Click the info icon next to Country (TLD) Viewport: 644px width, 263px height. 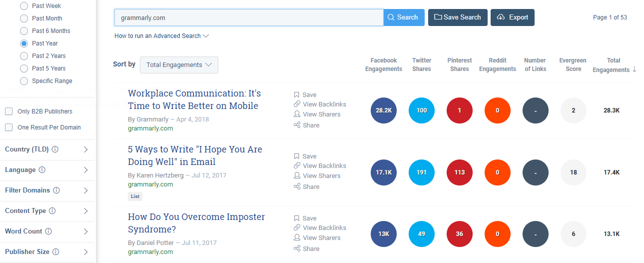click(55, 149)
